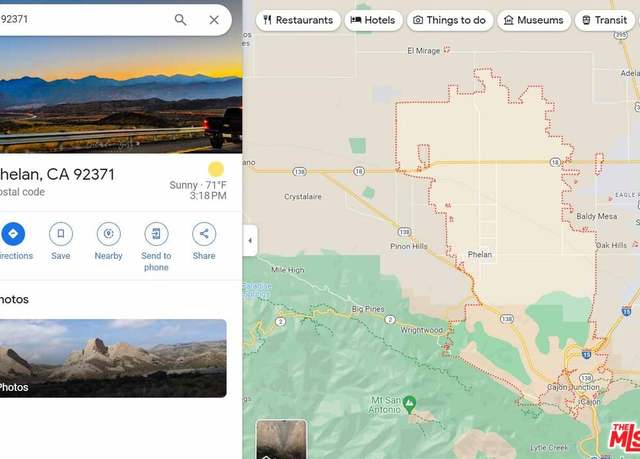The image size is (640, 459).
Task: Filter map by Hotels
Action: pos(373,20)
